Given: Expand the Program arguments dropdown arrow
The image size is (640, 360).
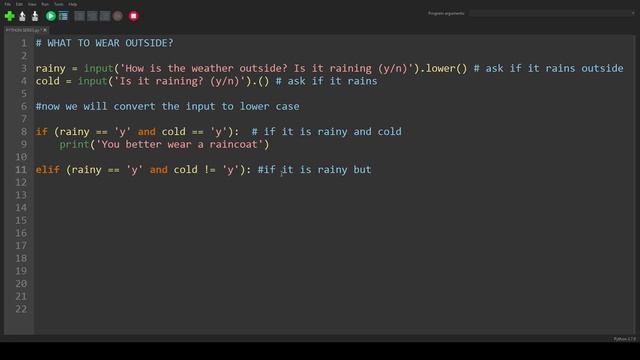Looking at the screenshot, I should click(633, 13).
